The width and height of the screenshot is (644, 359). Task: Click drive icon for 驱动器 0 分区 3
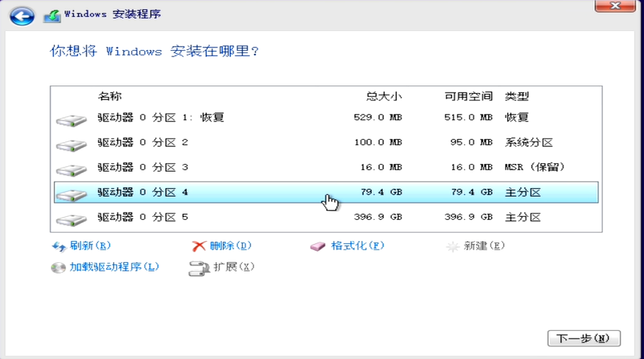click(71, 170)
